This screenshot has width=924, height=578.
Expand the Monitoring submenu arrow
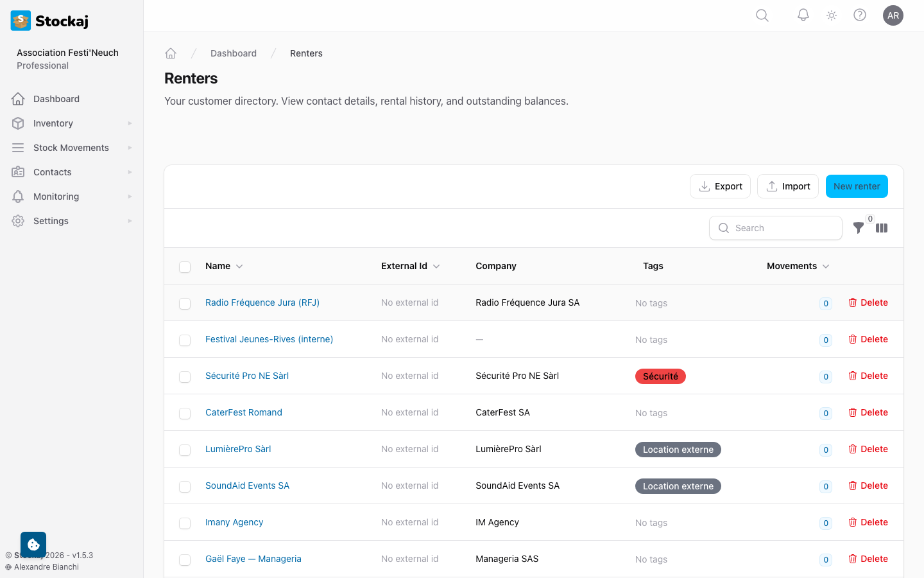[130, 197]
